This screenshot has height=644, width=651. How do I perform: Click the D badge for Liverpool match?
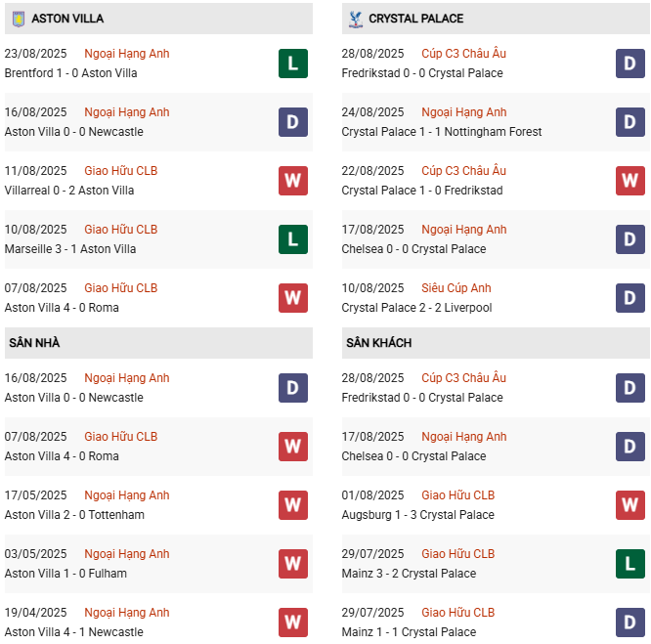[x=630, y=298]
